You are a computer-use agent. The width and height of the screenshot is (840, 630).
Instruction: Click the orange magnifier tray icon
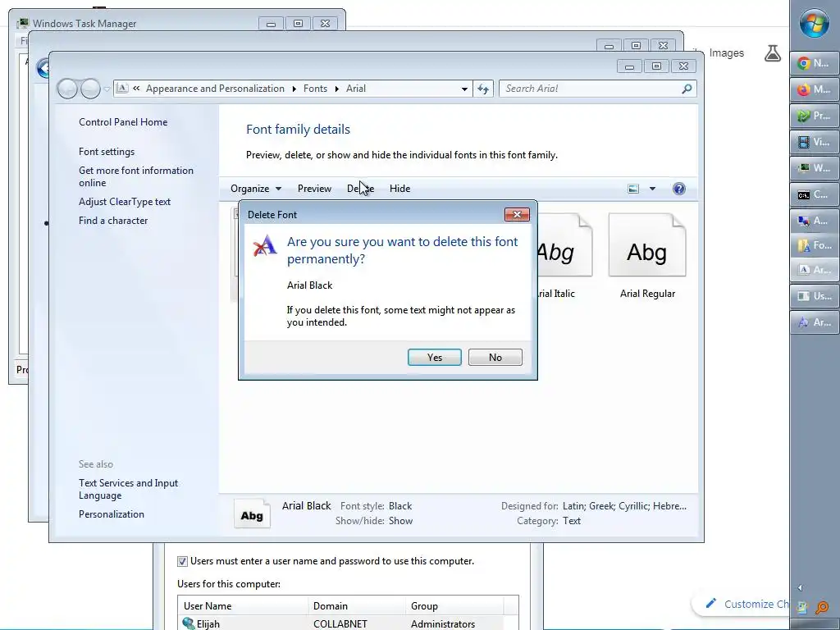pos(822,608)
